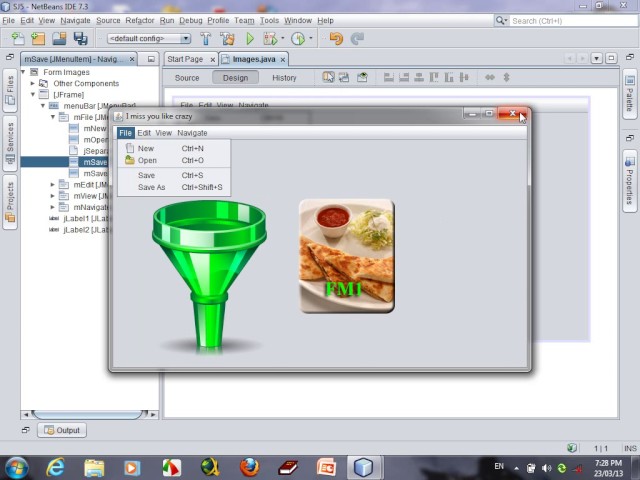
Task: Toggle Connection Mode in design toolbar
Action: 344,77
